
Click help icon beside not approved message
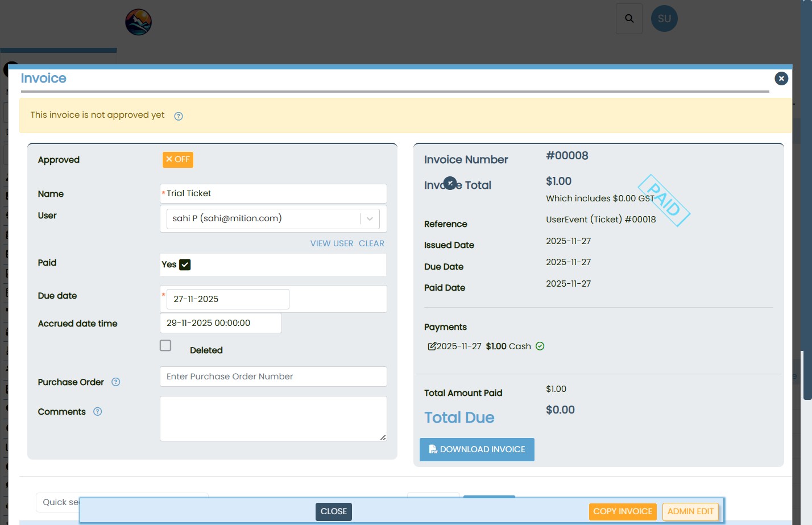[x=179, y=116]
